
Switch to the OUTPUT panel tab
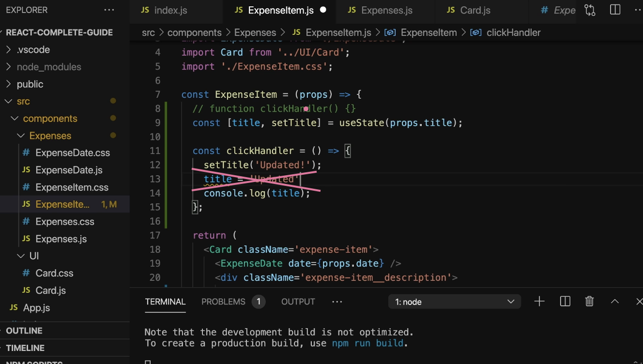(298, 302)
